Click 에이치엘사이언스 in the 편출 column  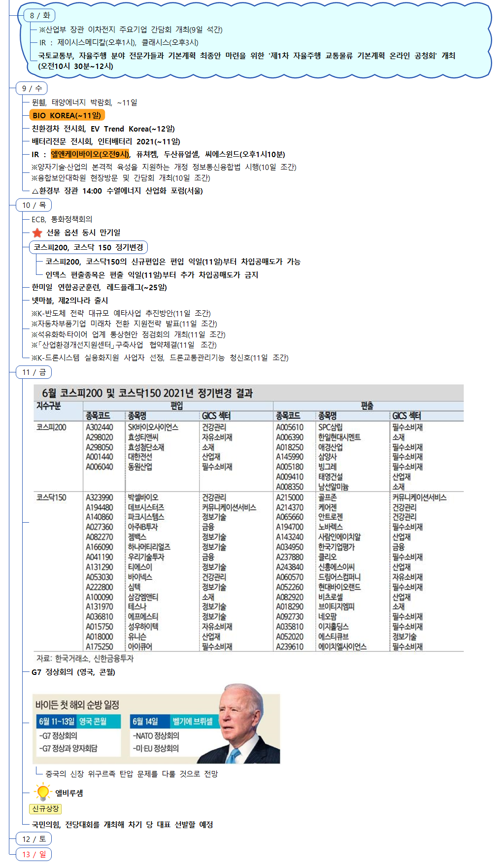(x=342, y=646)
